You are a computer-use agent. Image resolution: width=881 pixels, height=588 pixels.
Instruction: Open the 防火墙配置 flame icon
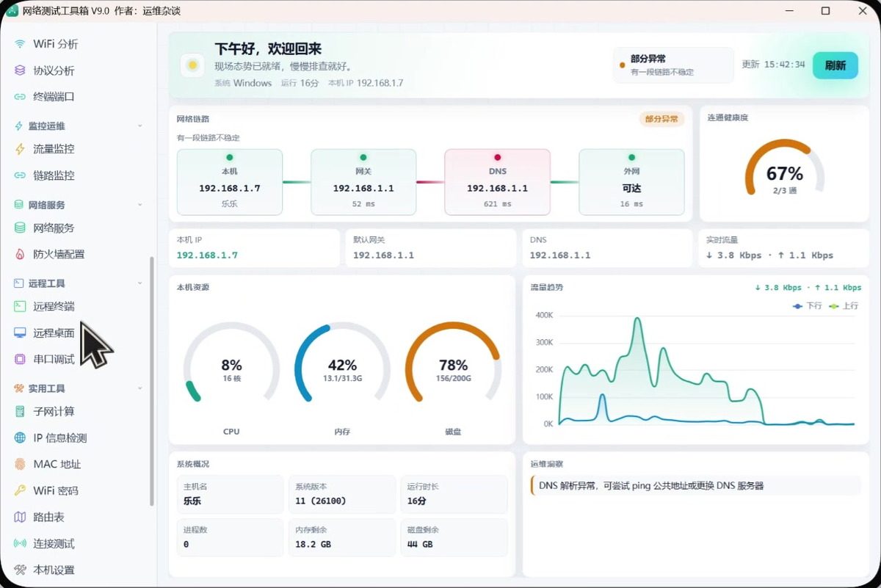click(20, 255)
